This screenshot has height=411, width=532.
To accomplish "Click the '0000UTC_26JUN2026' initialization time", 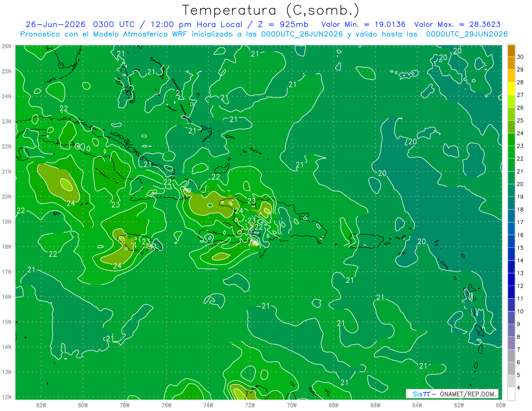I will (x=302, y=34).
